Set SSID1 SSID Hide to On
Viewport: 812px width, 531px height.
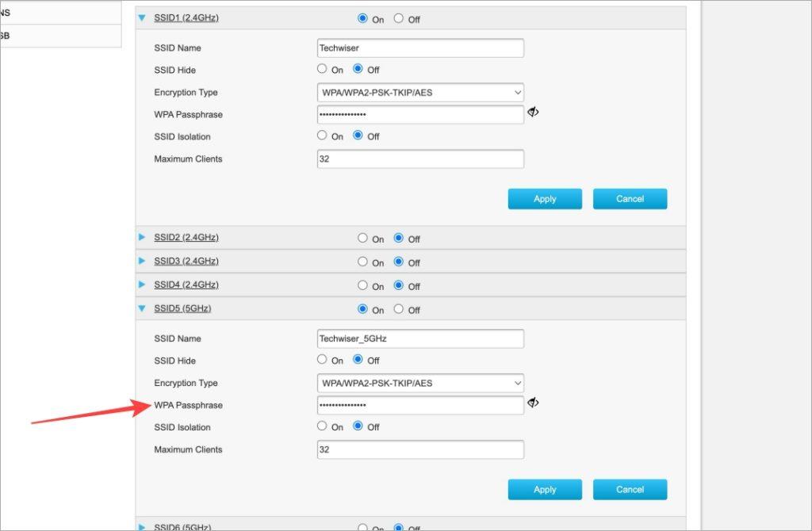pyautogui.click(x=322, y=68)
